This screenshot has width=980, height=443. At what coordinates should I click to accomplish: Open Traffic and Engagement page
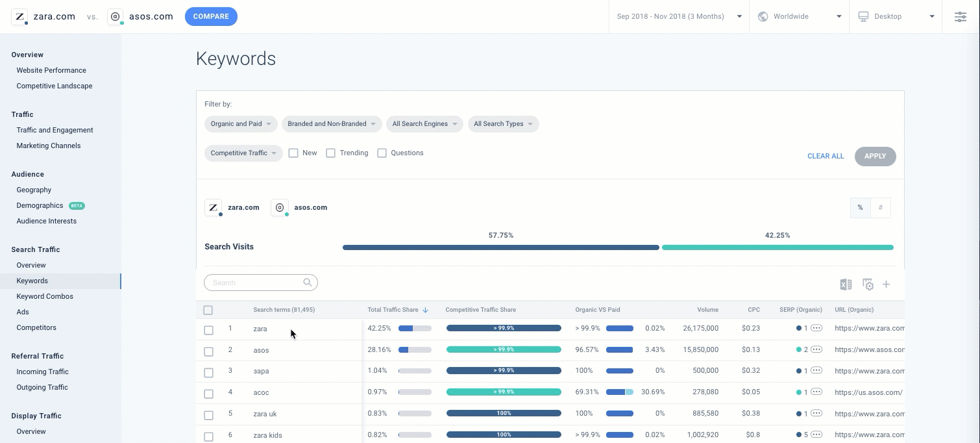(55, 130)
